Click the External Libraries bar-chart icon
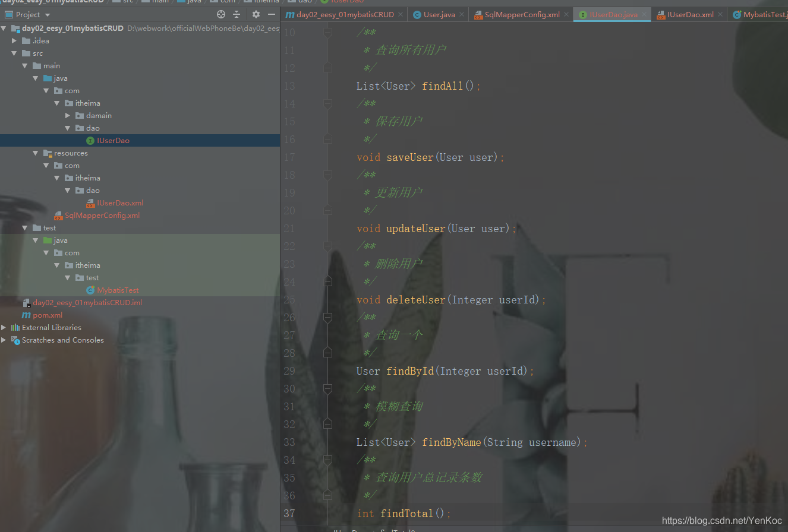788x532 pixels. tap(15, 328)
